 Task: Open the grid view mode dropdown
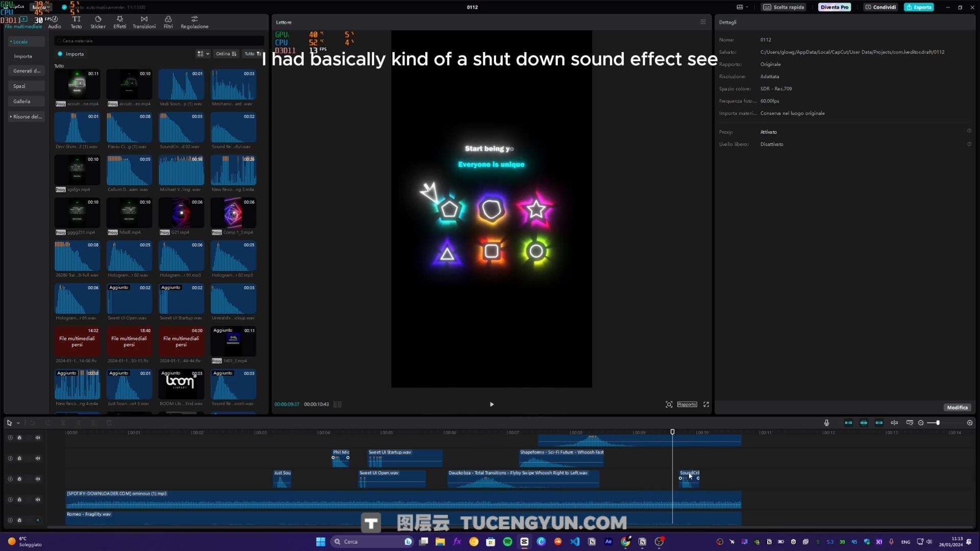203,54
